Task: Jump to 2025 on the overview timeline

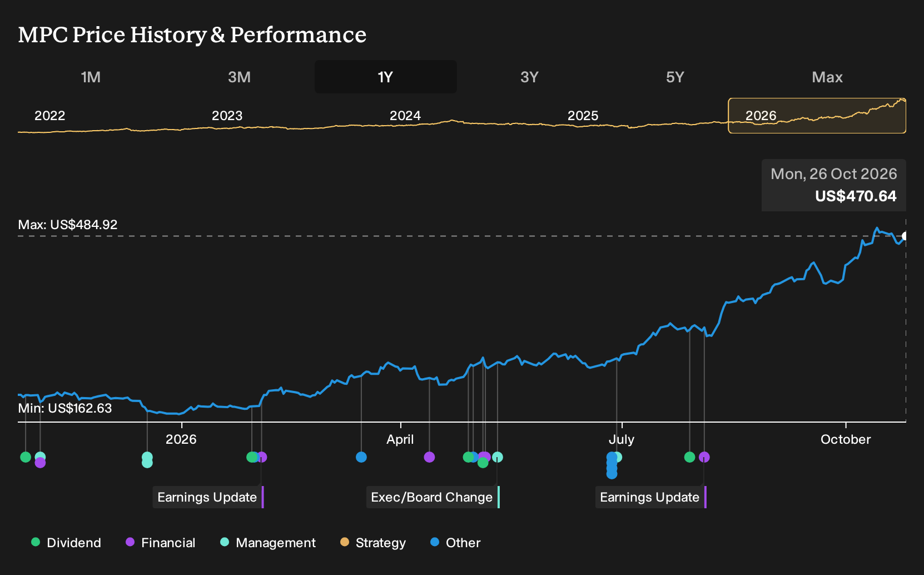Action: pos(583,116)
